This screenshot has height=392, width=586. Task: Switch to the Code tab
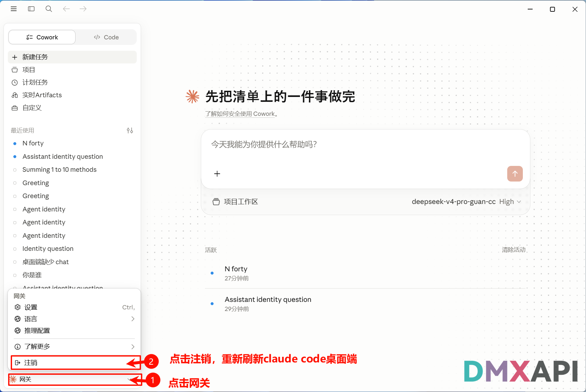point(106,37)
